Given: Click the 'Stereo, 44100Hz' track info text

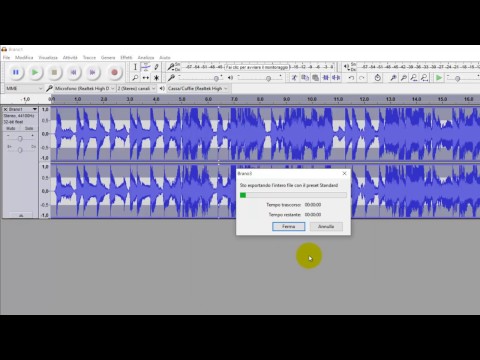Looking at the screenshot, I should tap(19, 116).
